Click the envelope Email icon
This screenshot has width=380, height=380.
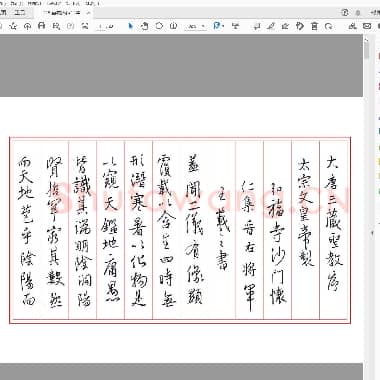click(x=367, y=26)
